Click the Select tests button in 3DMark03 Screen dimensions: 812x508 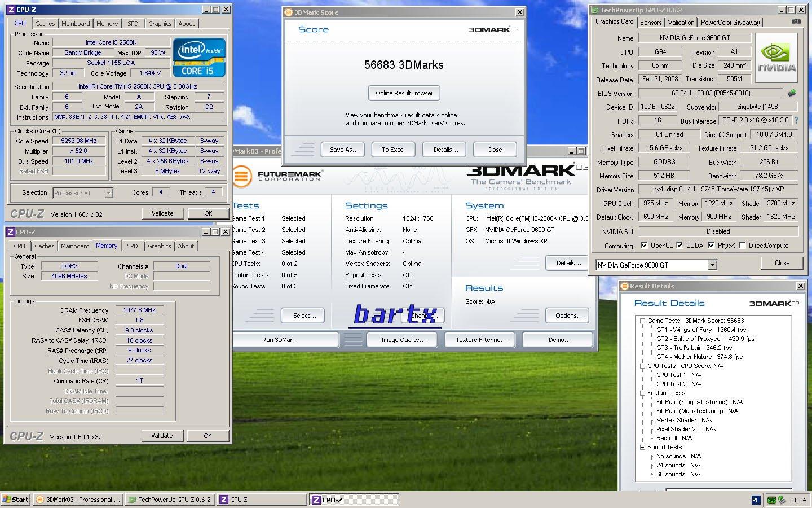coord(304,316)
